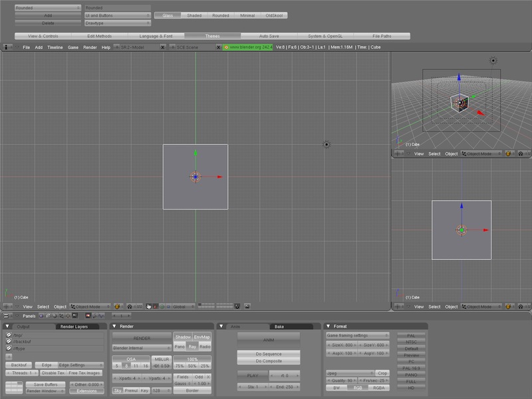Open the Jpeg file format dropdown
Viewport: 532px width, 399px height.
coord(349,373)
